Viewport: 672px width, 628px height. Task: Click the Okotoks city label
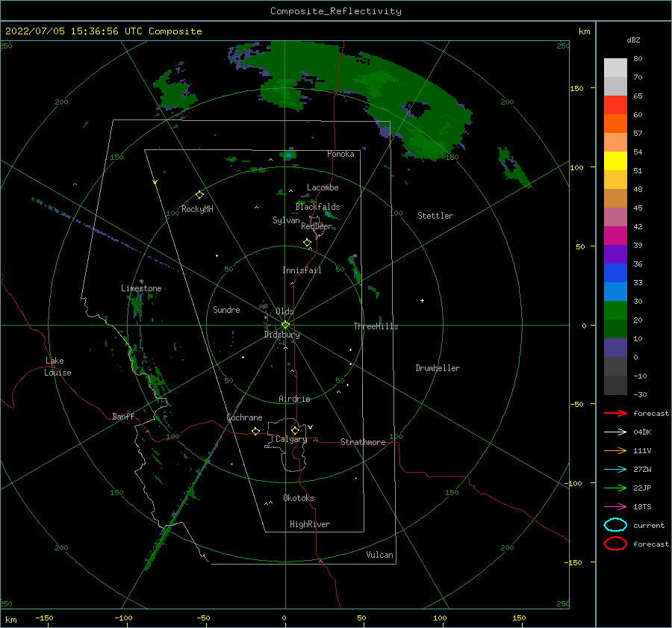[299, 498]
